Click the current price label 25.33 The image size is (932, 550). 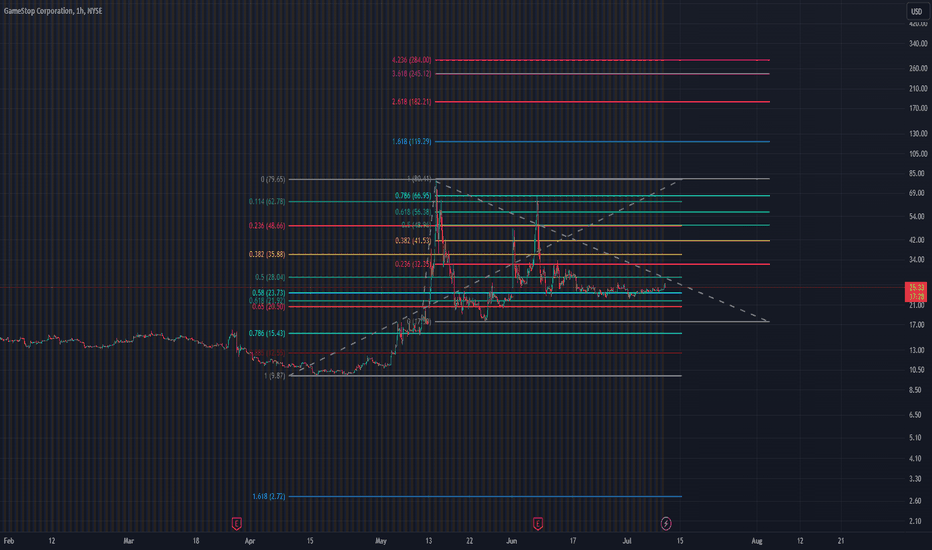coord(917,292)
